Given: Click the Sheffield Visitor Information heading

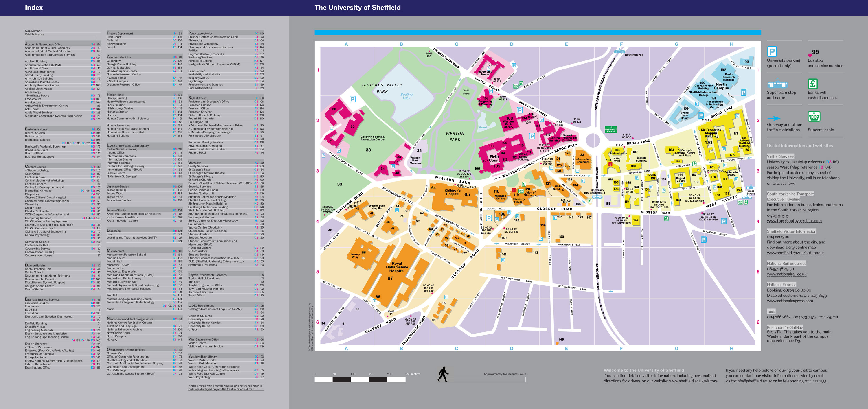Looking at the screenshot, I should 792,231.
